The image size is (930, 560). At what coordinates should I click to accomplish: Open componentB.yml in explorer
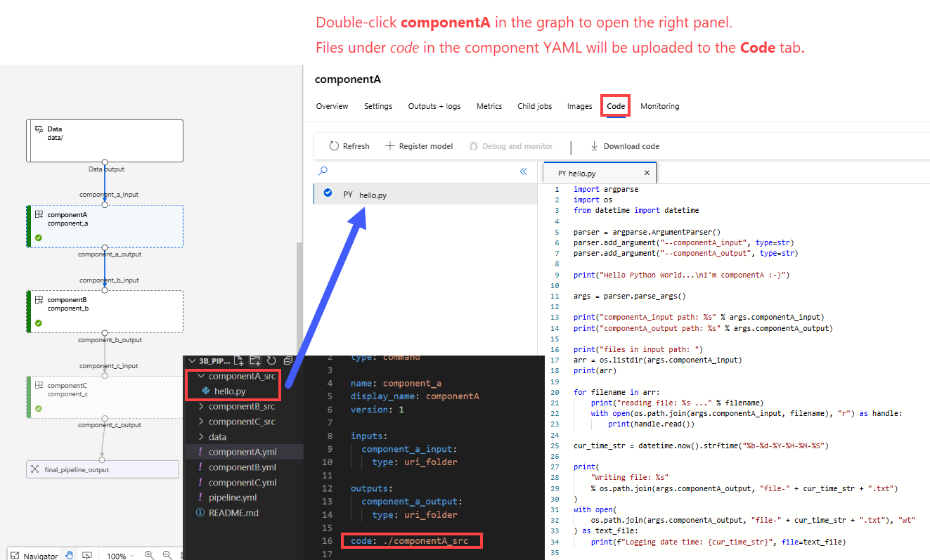pos(243,467)
